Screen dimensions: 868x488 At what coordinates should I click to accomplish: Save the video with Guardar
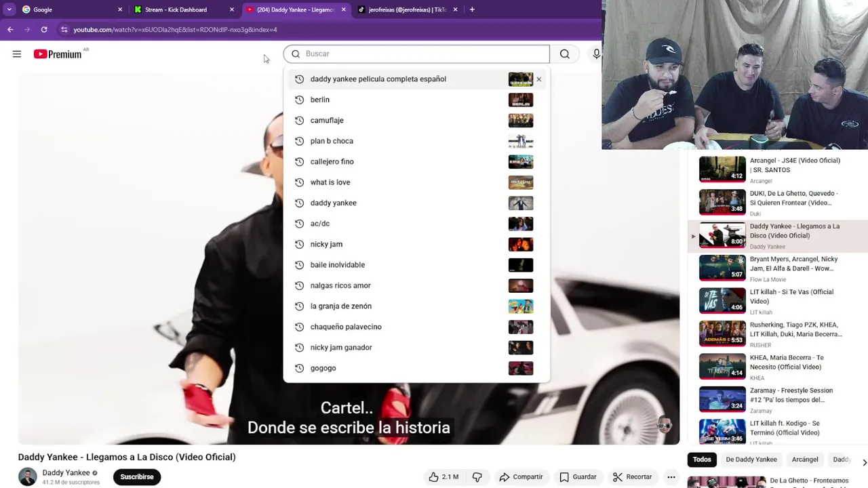pos(578,477)
